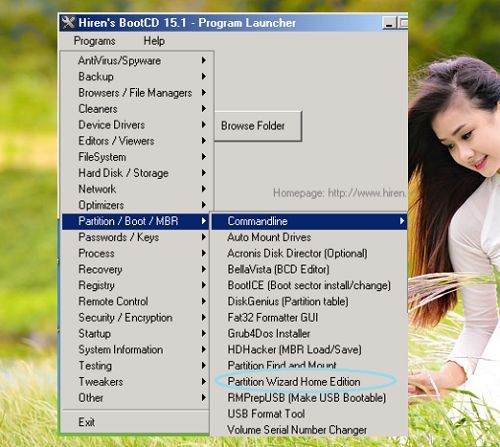Click the Hiren's BootCD wrench title icon
Image resolution: width=500 pixels, height=447 pixels.
(x=68, y=23)
